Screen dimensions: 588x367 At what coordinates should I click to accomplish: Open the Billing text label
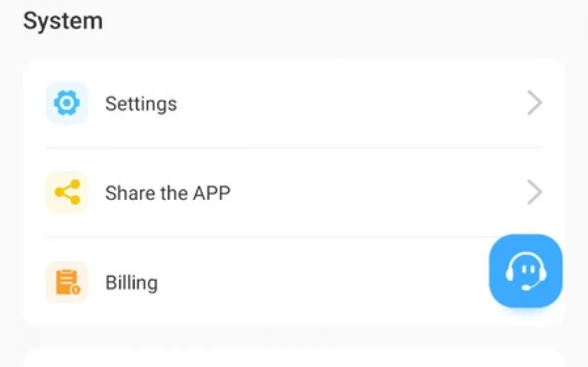131,282
